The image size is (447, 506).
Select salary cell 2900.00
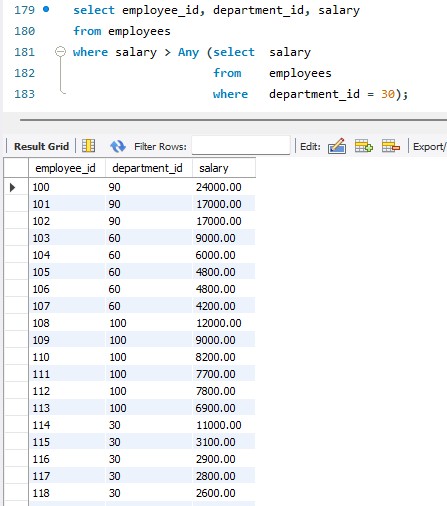[224, 459]
